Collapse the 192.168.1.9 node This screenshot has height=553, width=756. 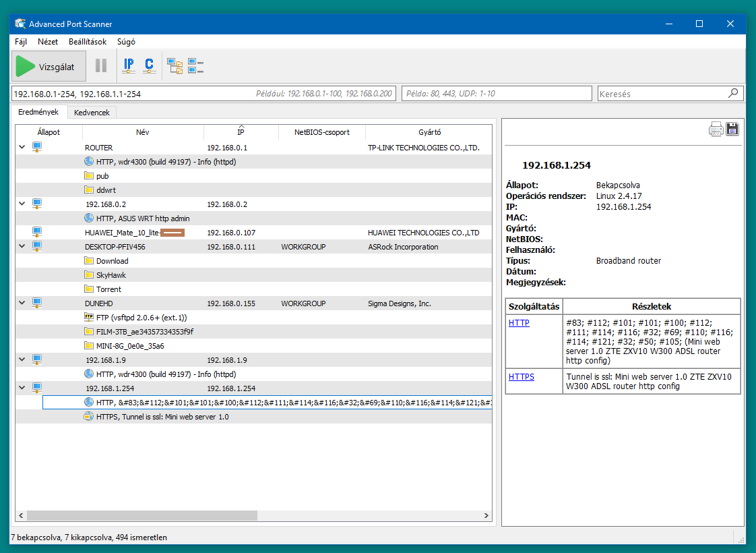[x=22, y=359]
